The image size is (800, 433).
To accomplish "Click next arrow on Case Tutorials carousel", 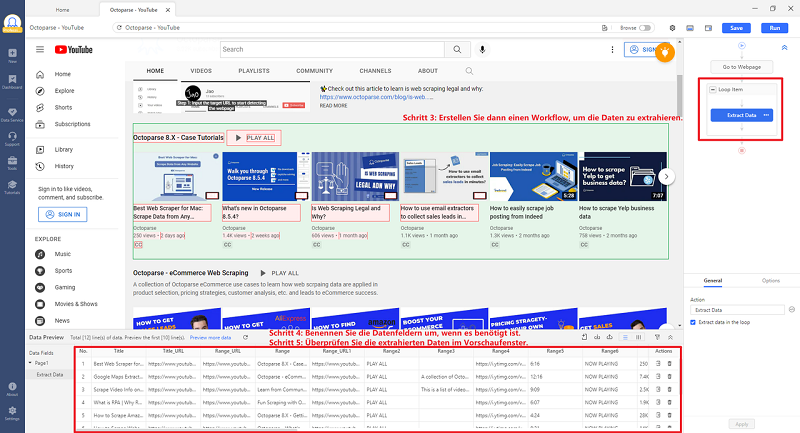I will tap(666, 176).
